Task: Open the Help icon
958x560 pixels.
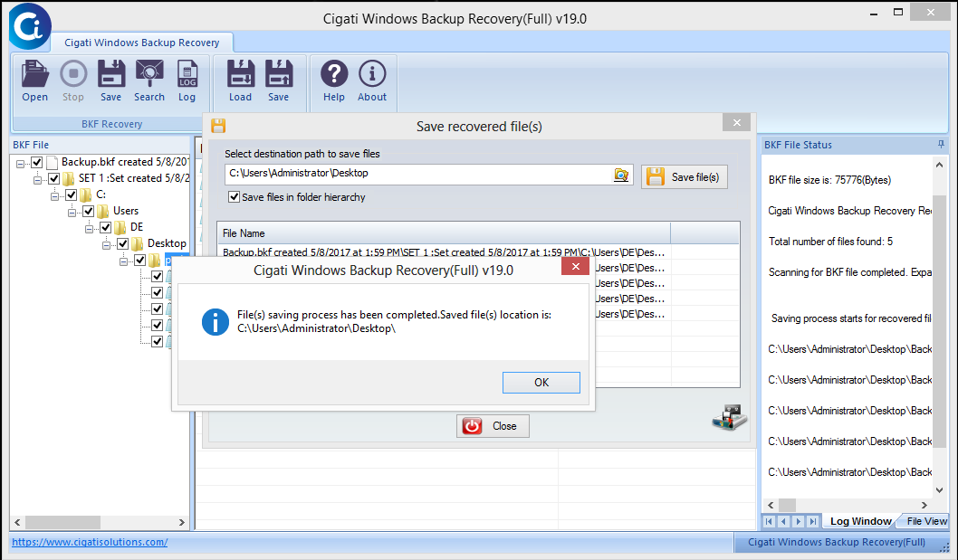Action: pos(334,81)
